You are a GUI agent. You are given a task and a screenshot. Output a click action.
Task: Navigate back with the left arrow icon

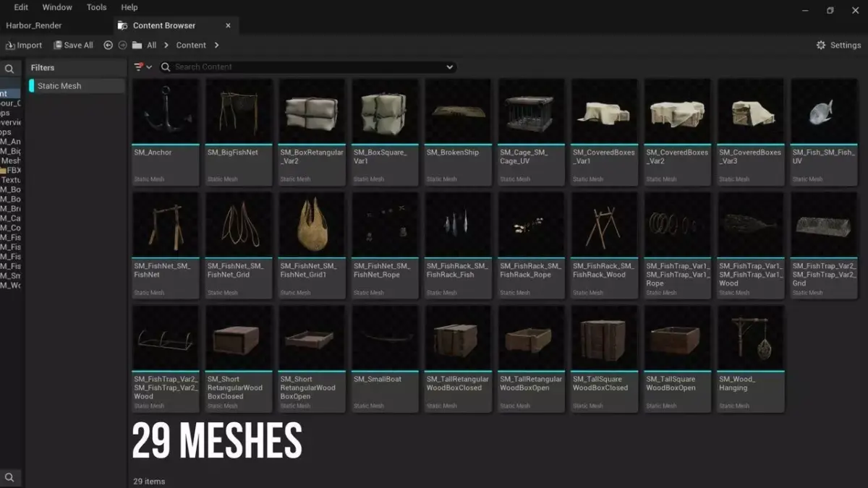[109, 45]
